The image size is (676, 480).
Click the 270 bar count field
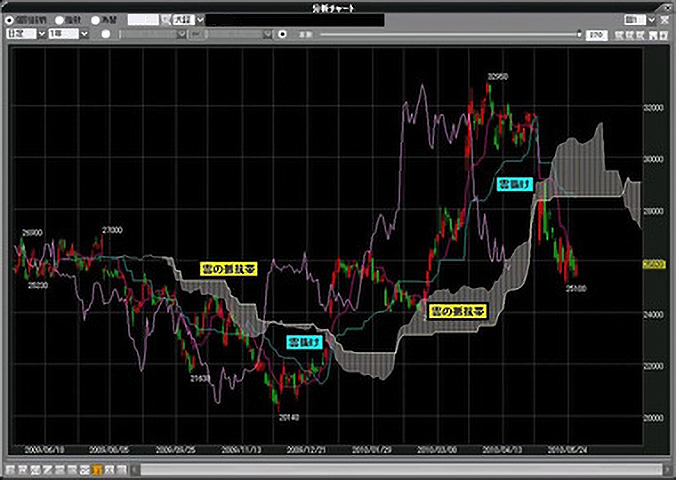tap(595, 34)
